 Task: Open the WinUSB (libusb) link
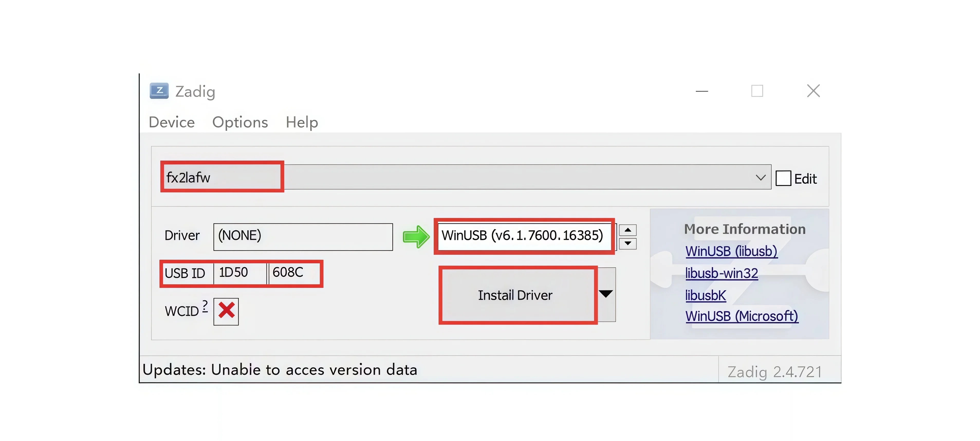[x=732, y=251]
